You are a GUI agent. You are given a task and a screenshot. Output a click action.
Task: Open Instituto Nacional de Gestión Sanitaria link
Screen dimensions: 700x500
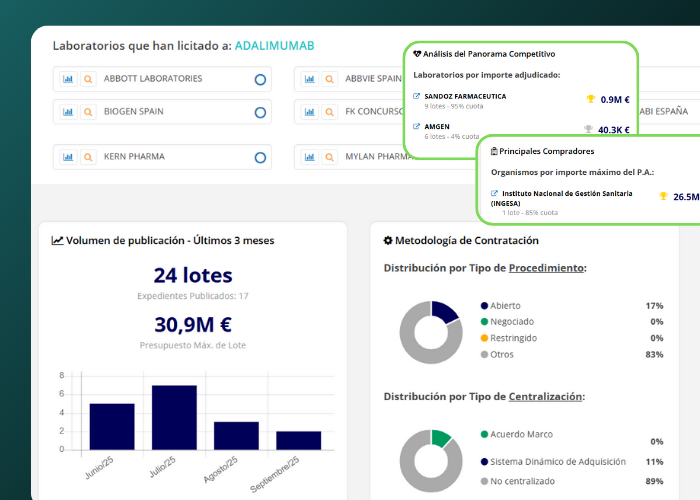[x=562, y=198]
